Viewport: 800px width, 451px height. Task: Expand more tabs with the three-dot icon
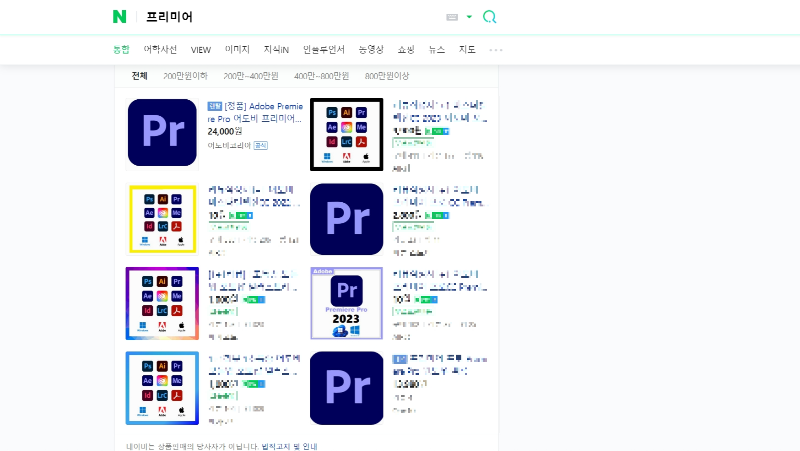pyautogui.click(x=495, y=50)
